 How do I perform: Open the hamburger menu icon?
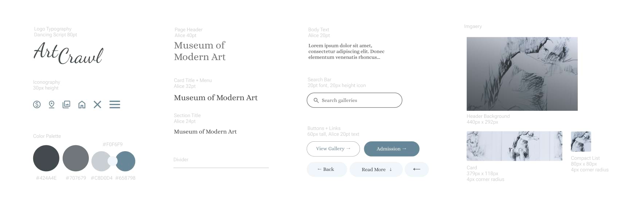[x=115, y=105]
